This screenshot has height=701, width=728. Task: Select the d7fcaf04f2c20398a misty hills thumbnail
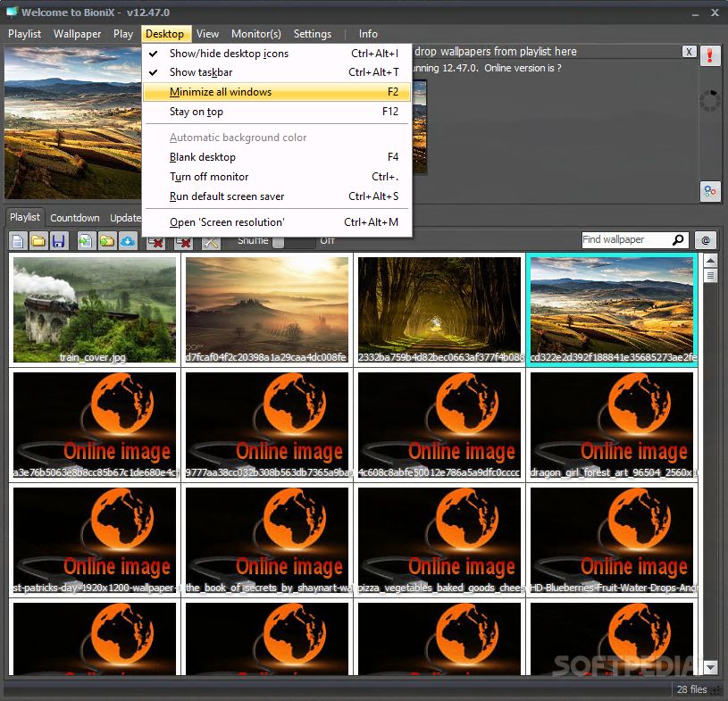coord(267,310)
